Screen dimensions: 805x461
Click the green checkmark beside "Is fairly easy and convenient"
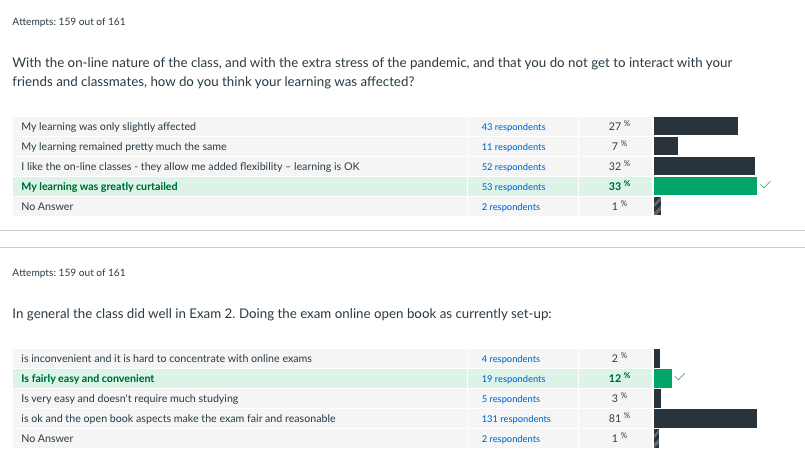click(x=680, y=378)
